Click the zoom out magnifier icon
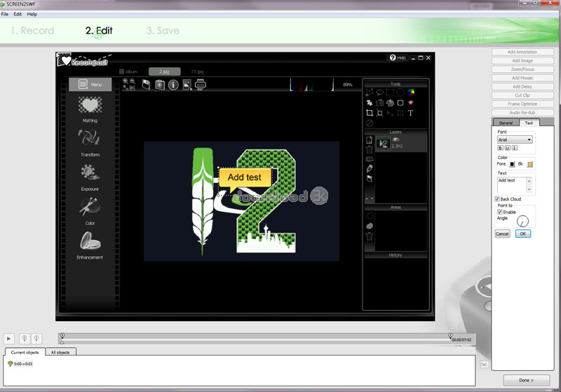 (133, 81)
